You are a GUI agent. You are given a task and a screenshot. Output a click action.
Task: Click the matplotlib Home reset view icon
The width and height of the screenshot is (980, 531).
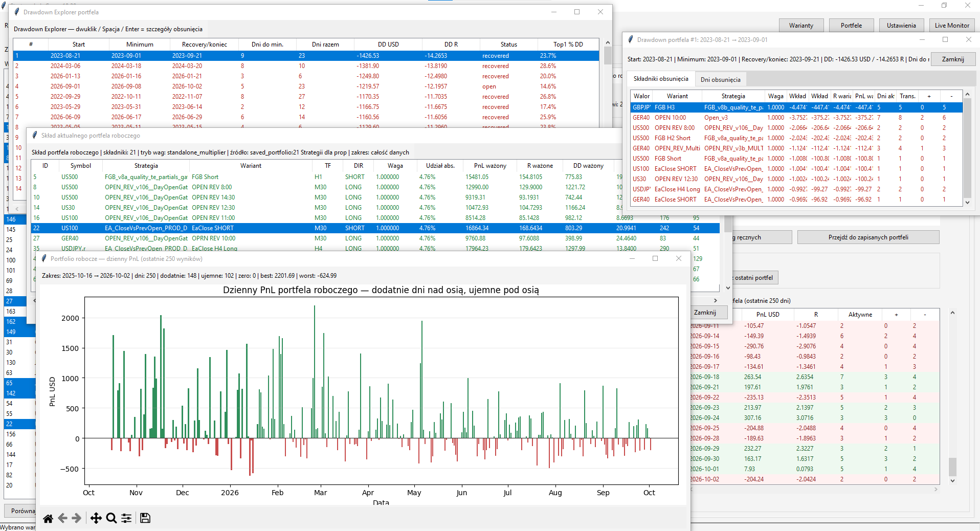[48, 518]
